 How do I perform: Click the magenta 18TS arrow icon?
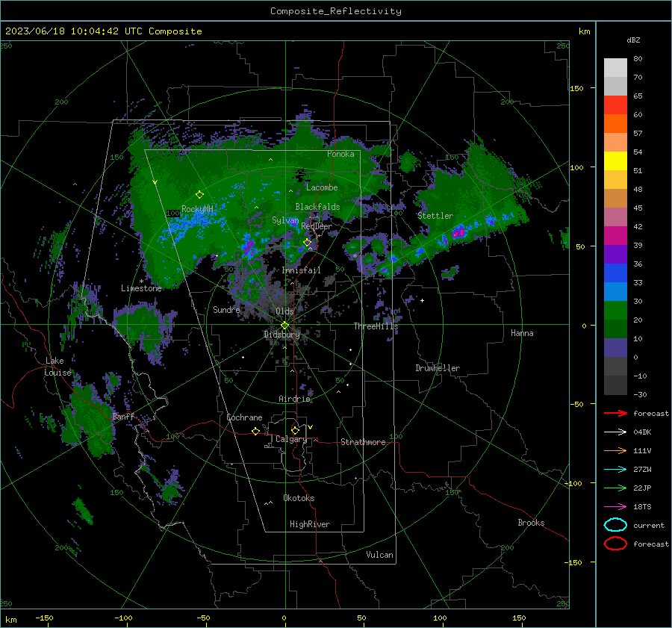[x=615, y=507]
